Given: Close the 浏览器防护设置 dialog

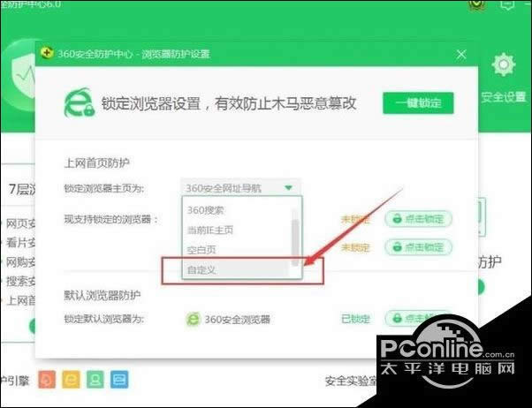Looking at the screenshot, I should click(461, 54).
